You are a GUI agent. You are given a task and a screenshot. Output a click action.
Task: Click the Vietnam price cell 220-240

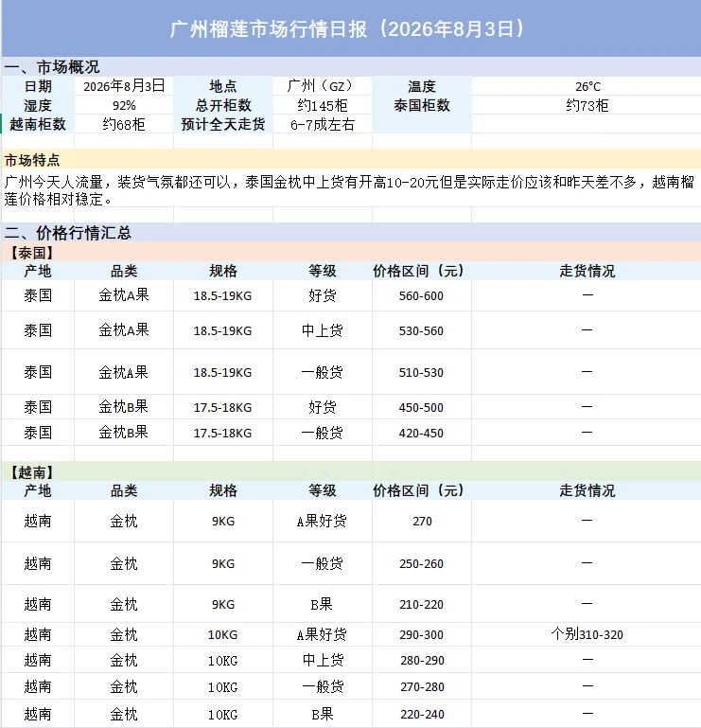click(422, 714)
